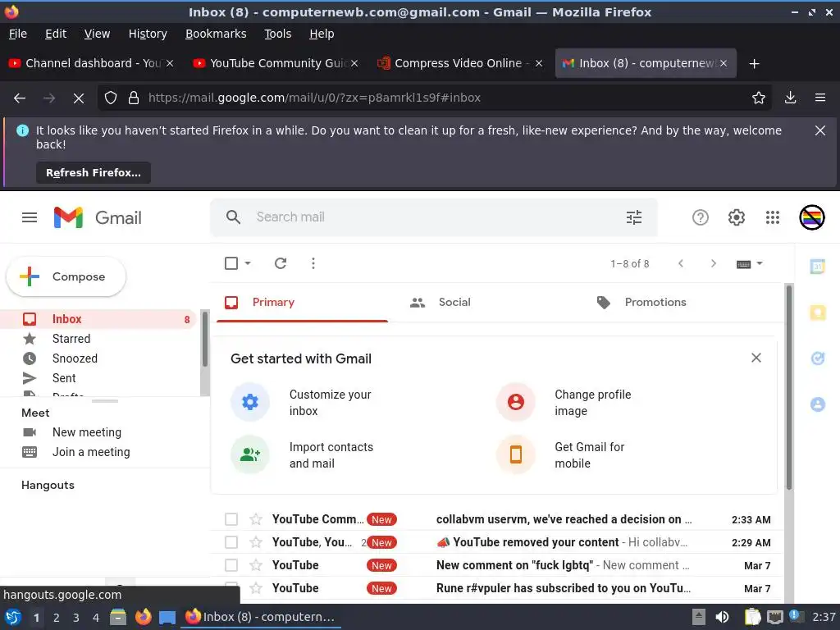This screenshot has height=630, width=840.
Task: Click Import contacts and mail icon
Action: coord(249,454)
